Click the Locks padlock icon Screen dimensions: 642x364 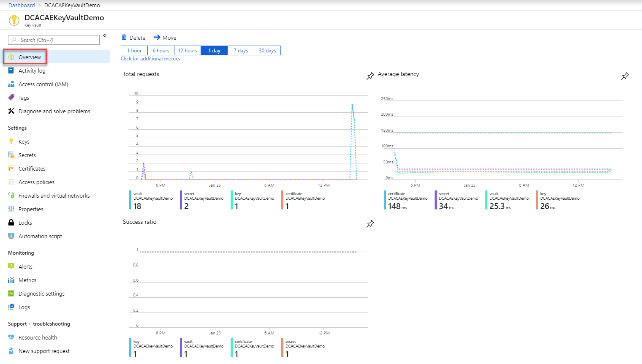11,223
